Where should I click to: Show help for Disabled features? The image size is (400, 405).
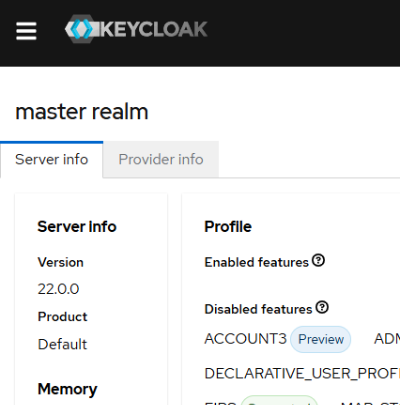[322, 307]
